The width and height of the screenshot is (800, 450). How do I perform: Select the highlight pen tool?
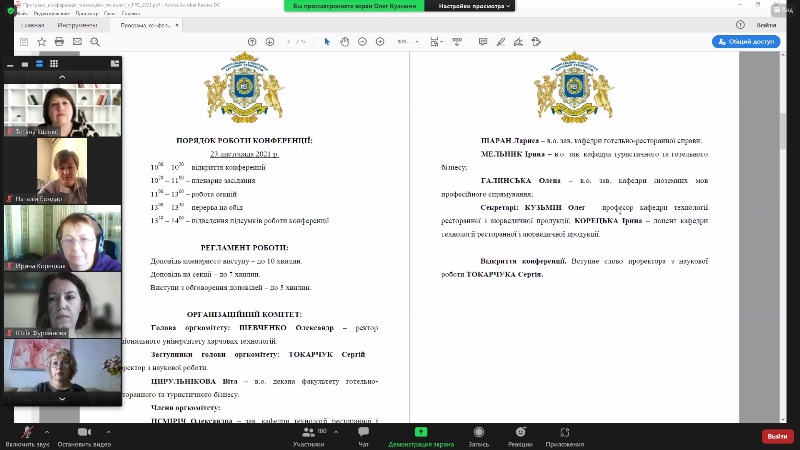pyautogui.click(x=501, y=42)
